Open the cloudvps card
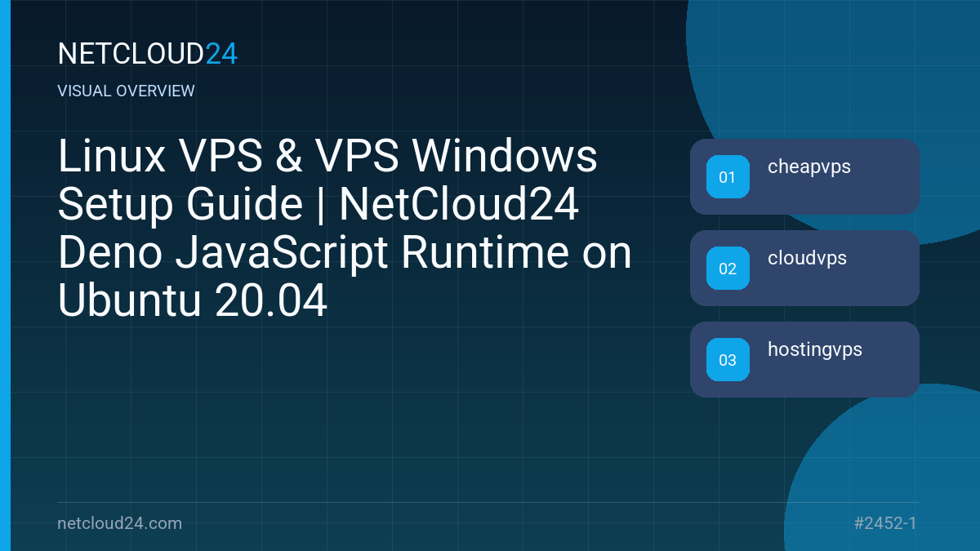Viewport: 980px width, 551px height. click(x=804, y=268)
